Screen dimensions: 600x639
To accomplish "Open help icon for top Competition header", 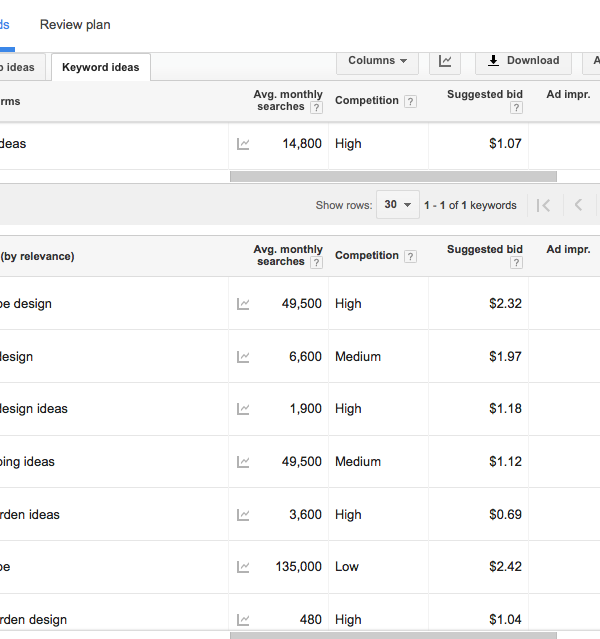I will (410, 101).
